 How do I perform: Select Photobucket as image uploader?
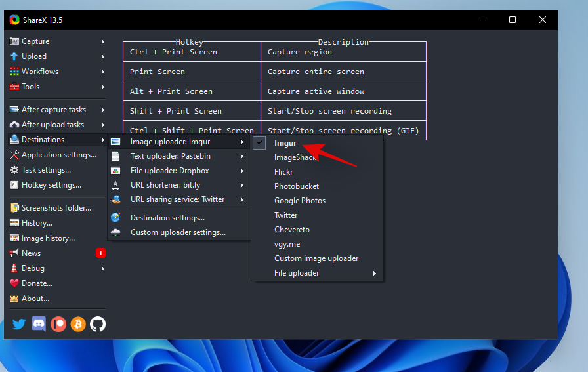coord(297,186)
